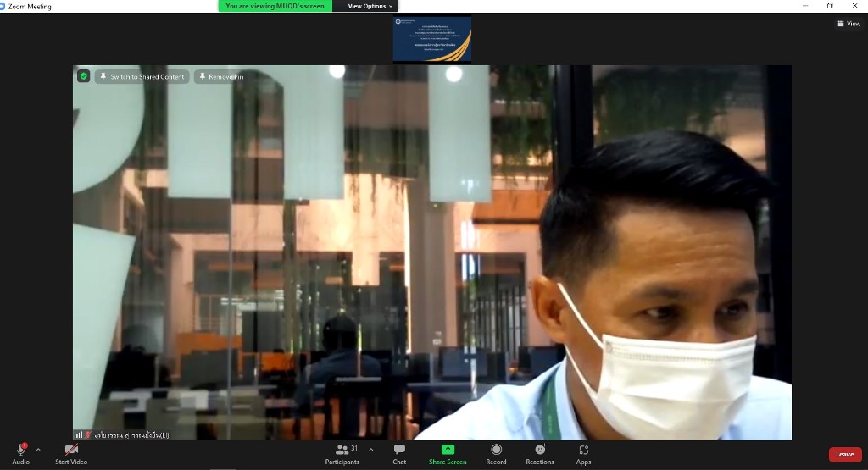Expand the View Options dropdown
This screenshot has width=868, height=470.
[x=371, y=6]
